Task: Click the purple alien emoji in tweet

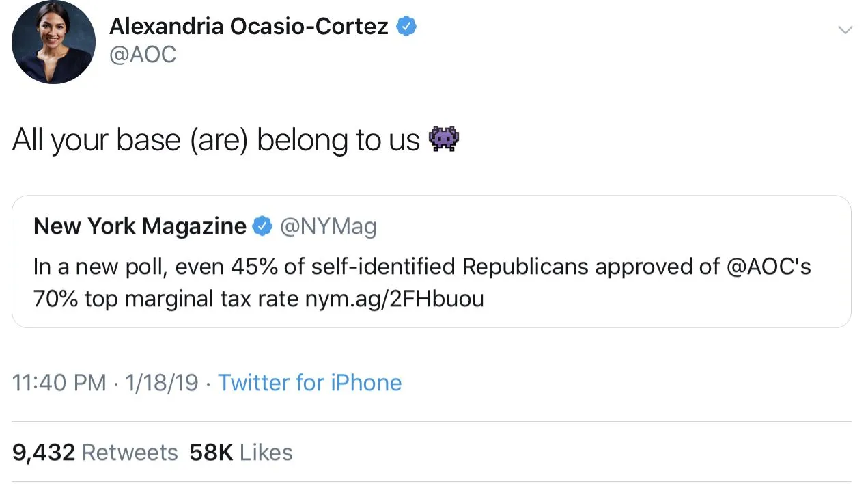Action: [x=444, y=139]
